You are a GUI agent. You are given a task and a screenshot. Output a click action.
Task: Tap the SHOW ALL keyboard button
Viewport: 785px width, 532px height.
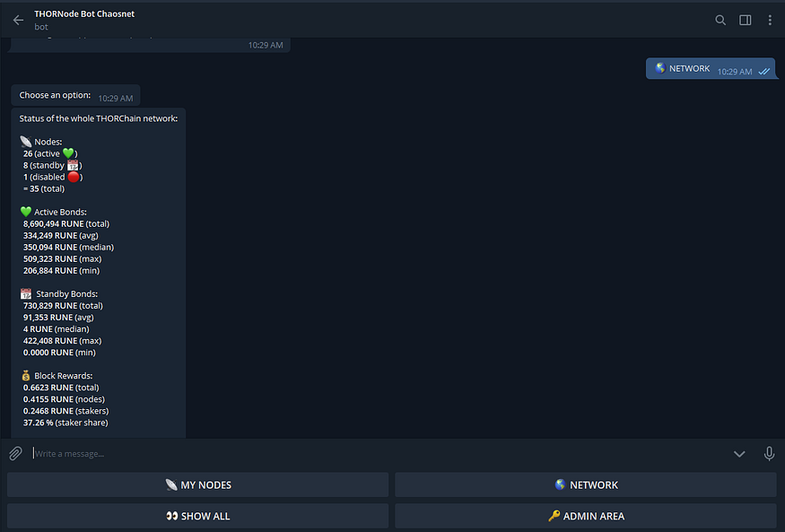(x=197, y=516)
